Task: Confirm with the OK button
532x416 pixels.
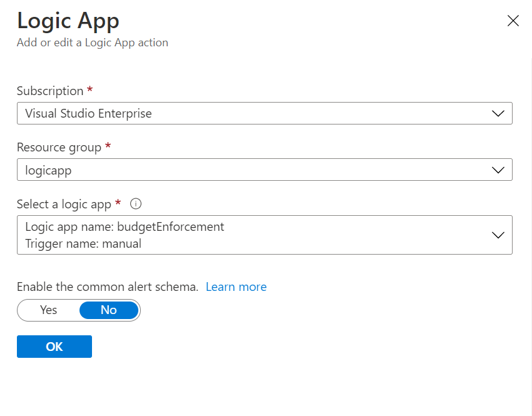Action: 54,347
